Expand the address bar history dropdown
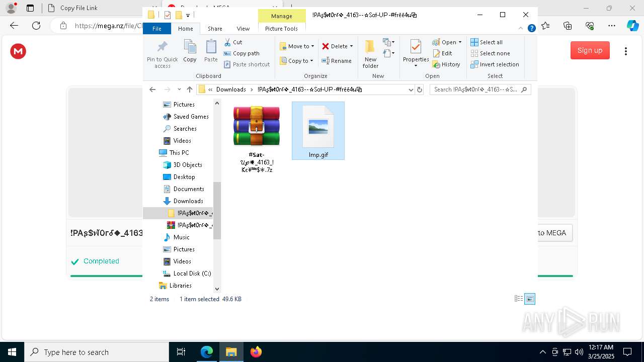Screen dimensions: 644x362 pos(411,89)
